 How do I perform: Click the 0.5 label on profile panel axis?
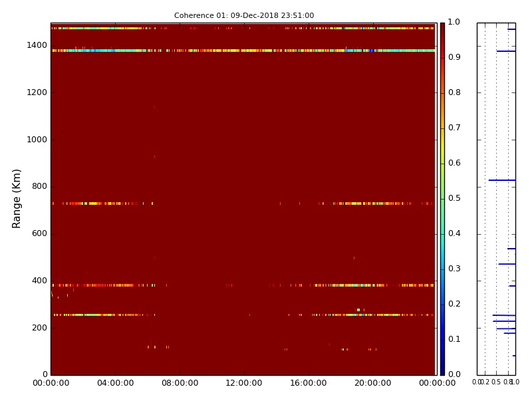(496, 382)
